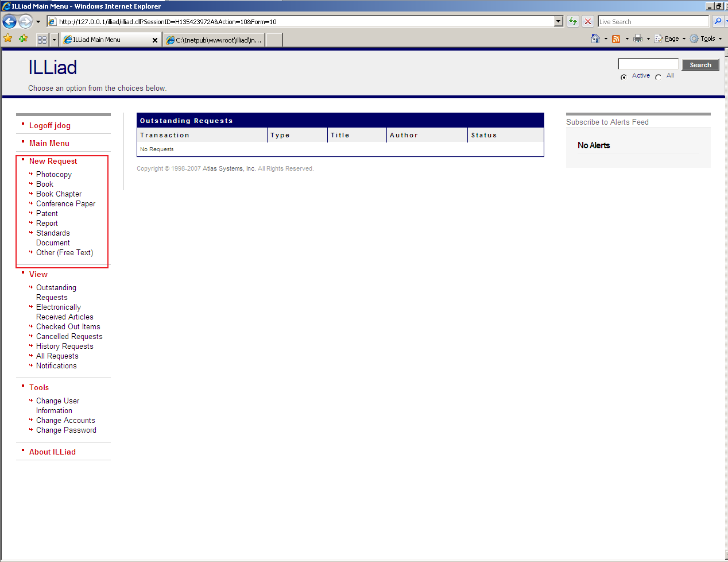Screen dimensions: 728x562
Task: Click the Print icon in toolbar
Action: click(637, 39)
